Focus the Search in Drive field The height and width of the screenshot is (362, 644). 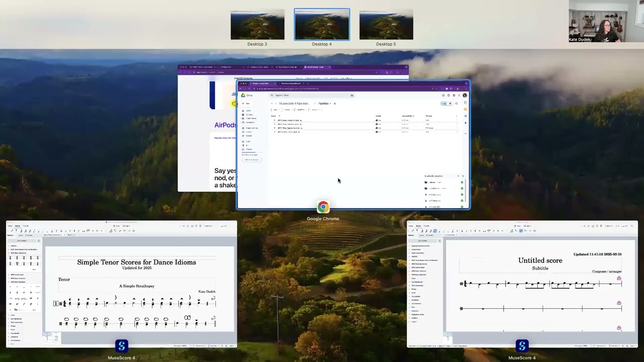pos(312,95)
